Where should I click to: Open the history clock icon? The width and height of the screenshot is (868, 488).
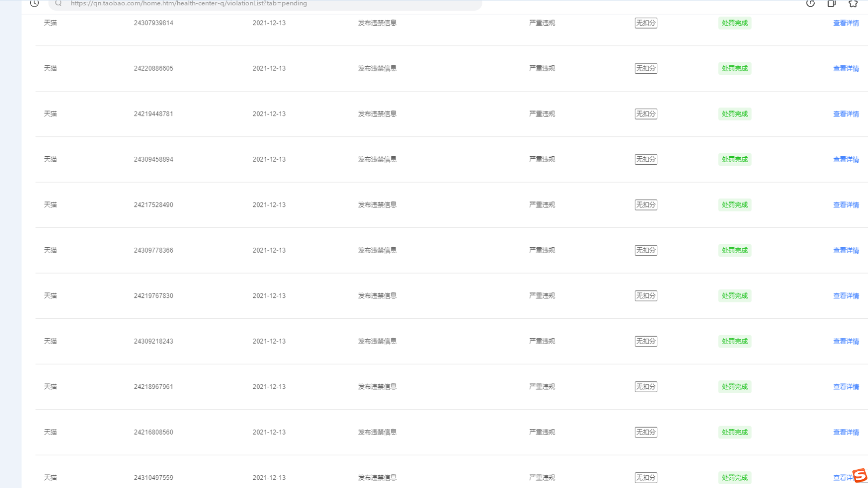(x=34, y=3)
